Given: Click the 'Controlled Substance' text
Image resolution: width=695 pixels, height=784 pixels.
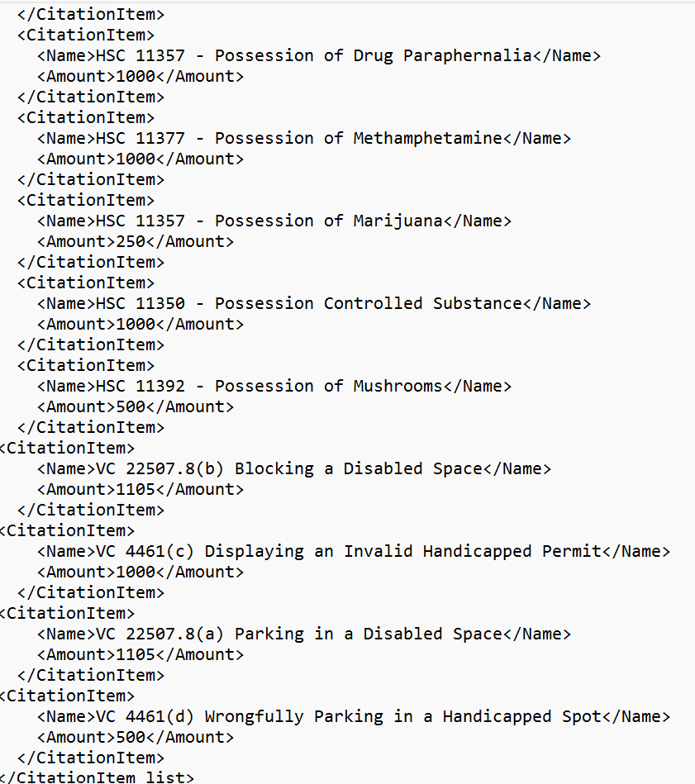Looking at the screenshot, I should [x=423, y=303].
